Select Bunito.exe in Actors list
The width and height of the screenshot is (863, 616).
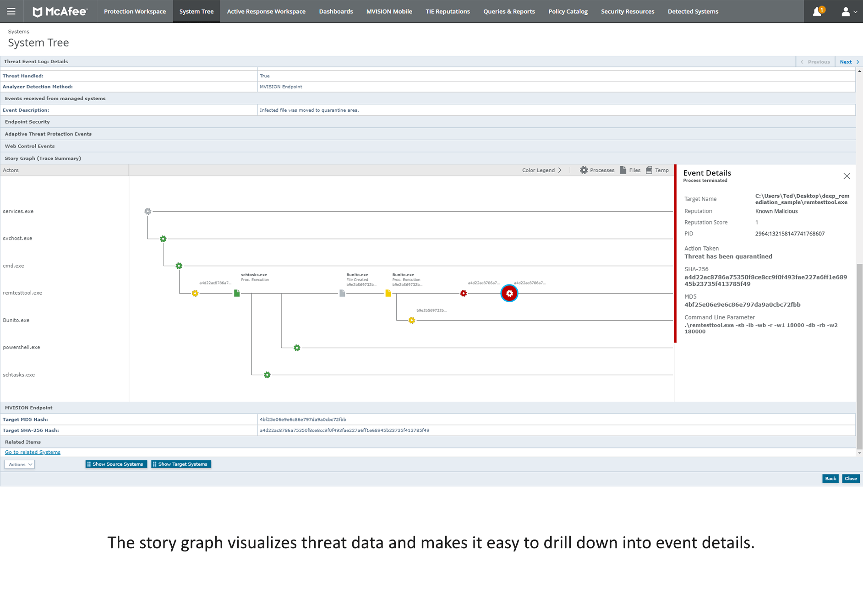16,320
